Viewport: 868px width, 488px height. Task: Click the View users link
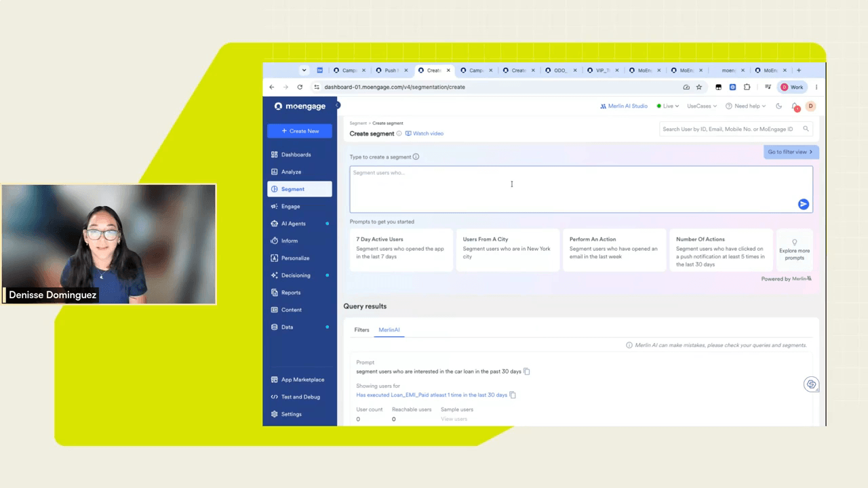pos(454,419)
